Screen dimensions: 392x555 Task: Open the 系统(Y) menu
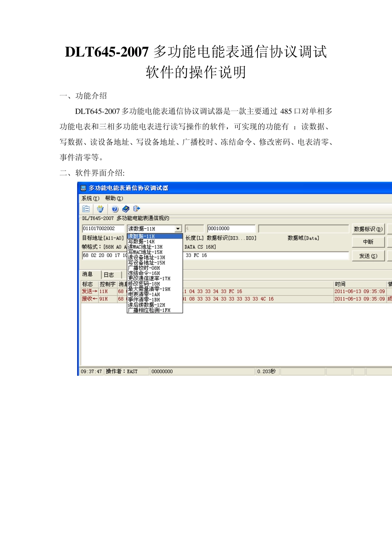90,198
